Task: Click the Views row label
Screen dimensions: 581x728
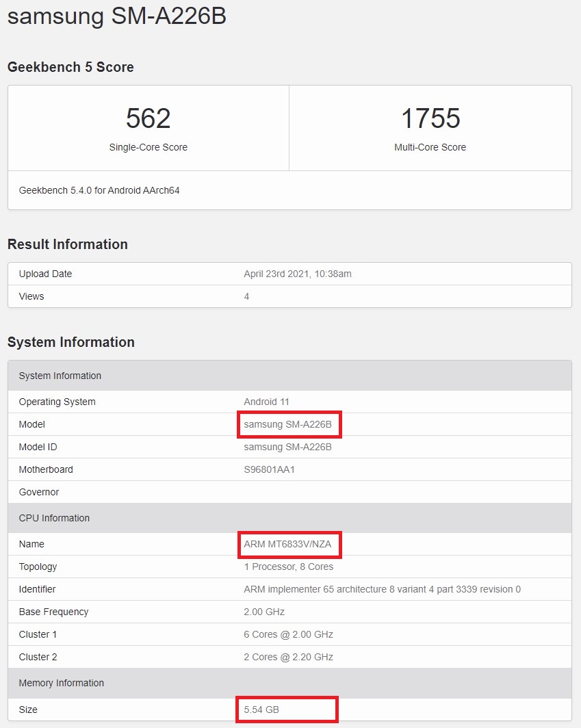Action: (x=31, y=296)
